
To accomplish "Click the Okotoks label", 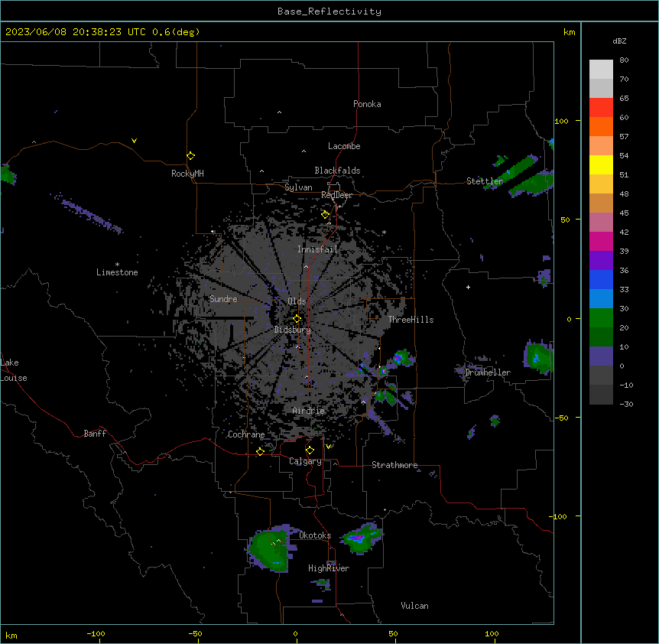I will (x=315, y=535).
